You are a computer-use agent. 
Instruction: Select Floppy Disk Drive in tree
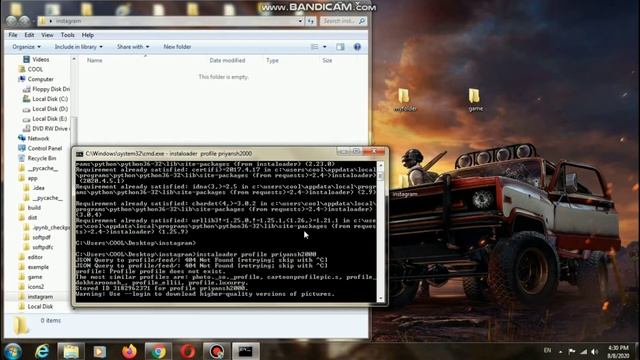click(46, 89)
